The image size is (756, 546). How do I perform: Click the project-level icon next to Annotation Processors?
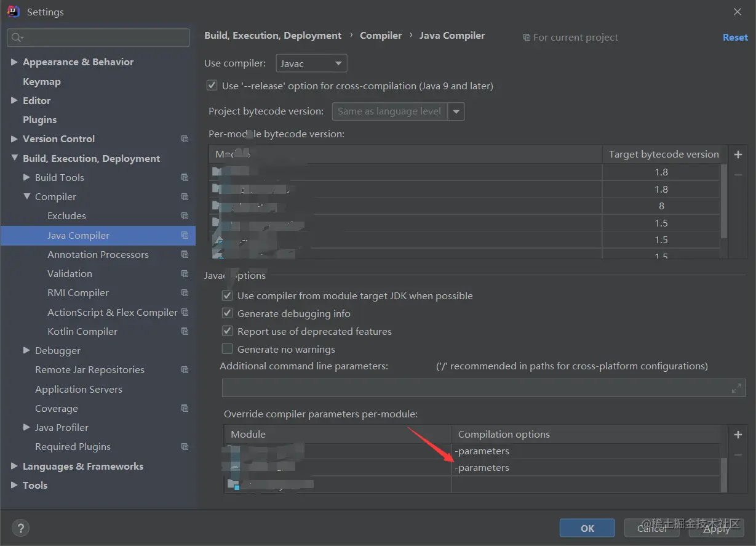pyautogui.click(x=185, y=254)
